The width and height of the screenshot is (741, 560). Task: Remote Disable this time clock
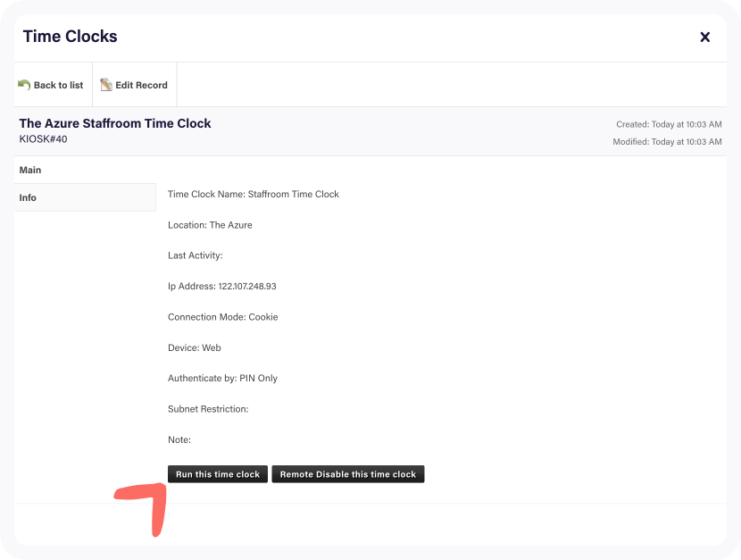tap(348, 474)
